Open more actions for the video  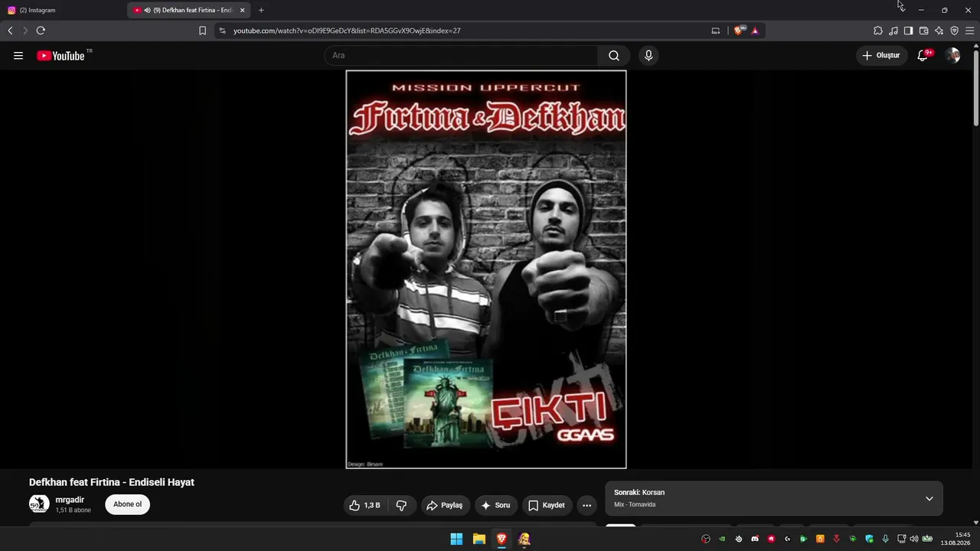point(586,505)
